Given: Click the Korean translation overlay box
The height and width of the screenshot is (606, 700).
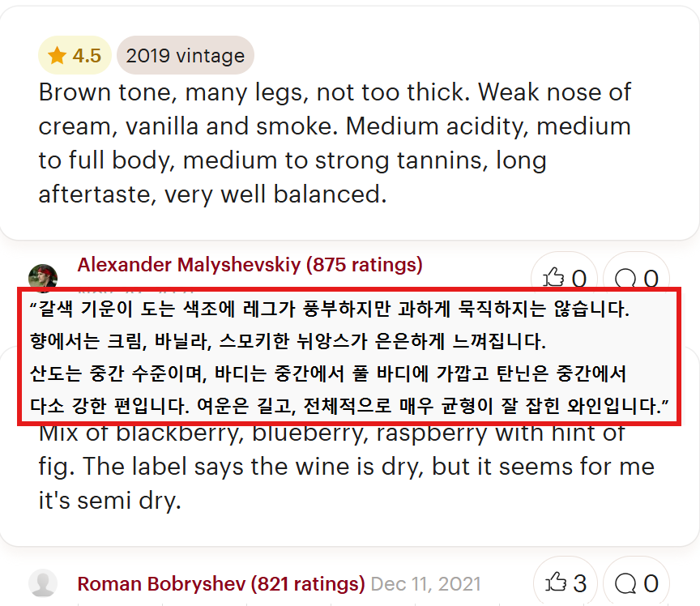Looking at the screenshot, I should point(349,356).
